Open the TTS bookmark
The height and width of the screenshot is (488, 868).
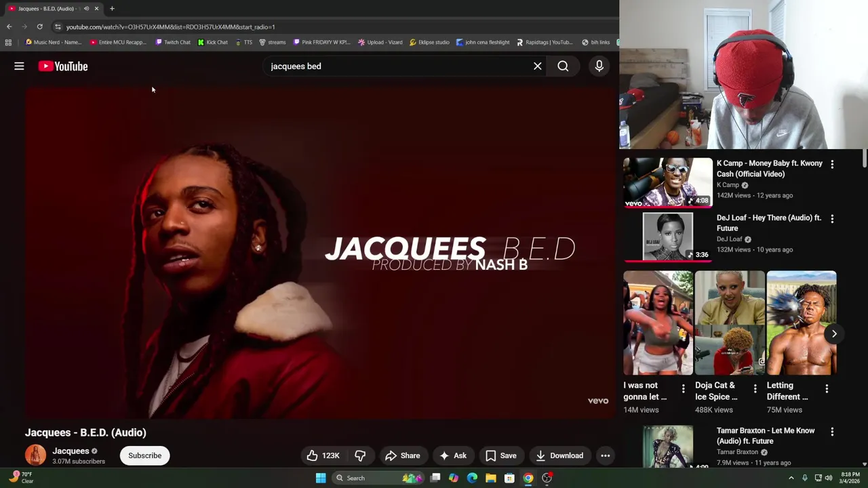pos(244,42)
